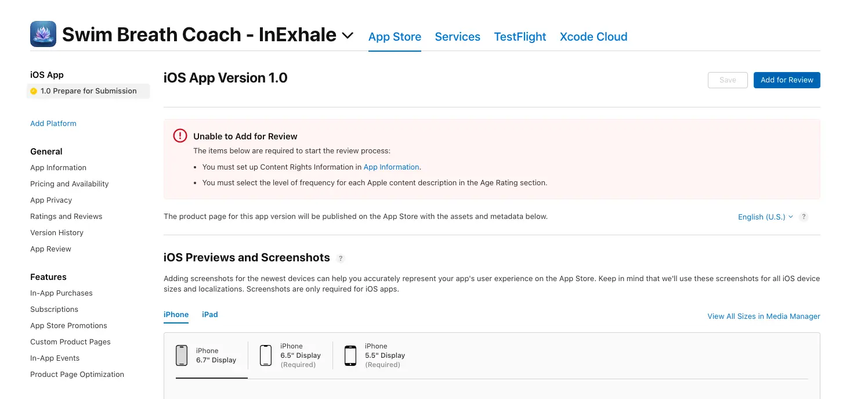The height and width of the screenshot is (399, 868).
Task: Select the iPhone 5.5" Display device icon
Action: (x=350, y=355)
